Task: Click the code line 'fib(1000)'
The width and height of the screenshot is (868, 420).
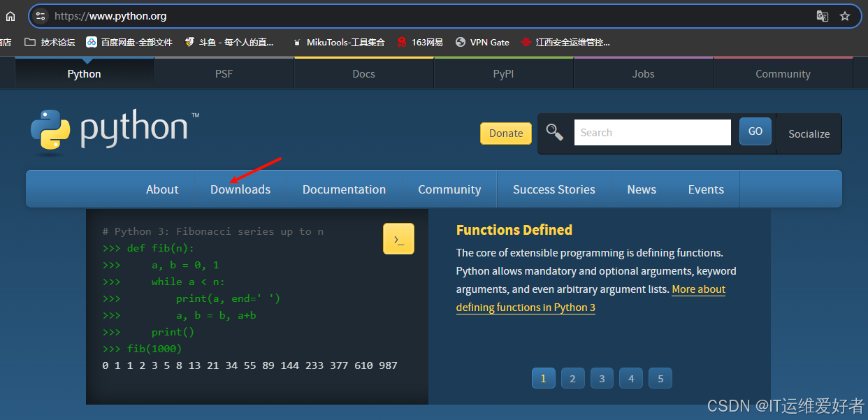Action: coord(154,349)
